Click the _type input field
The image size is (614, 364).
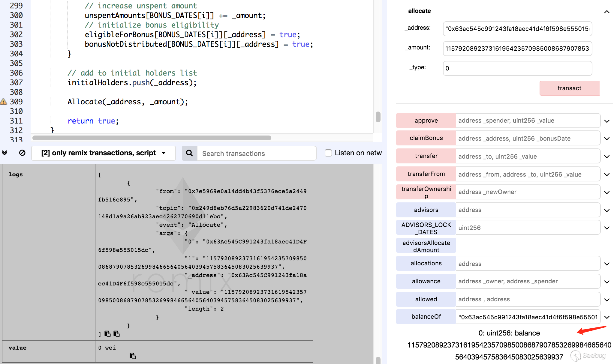[x=517, y=68]
